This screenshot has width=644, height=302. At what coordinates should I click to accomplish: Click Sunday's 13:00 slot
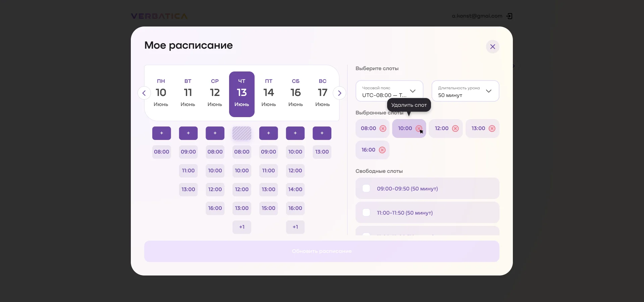(x=322, y=152)
